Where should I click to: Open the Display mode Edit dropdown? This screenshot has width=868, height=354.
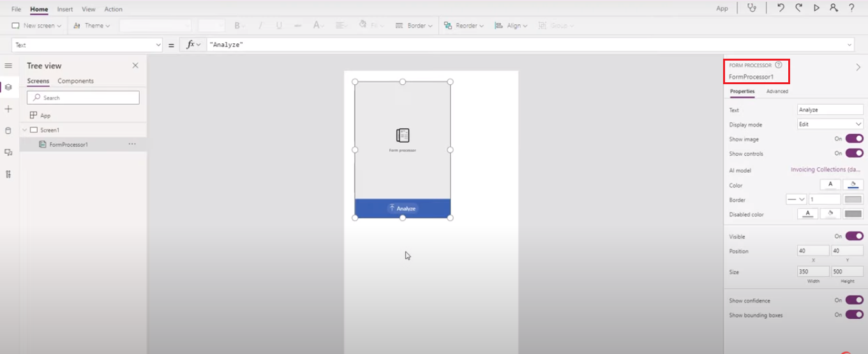[x=830, y=124]
